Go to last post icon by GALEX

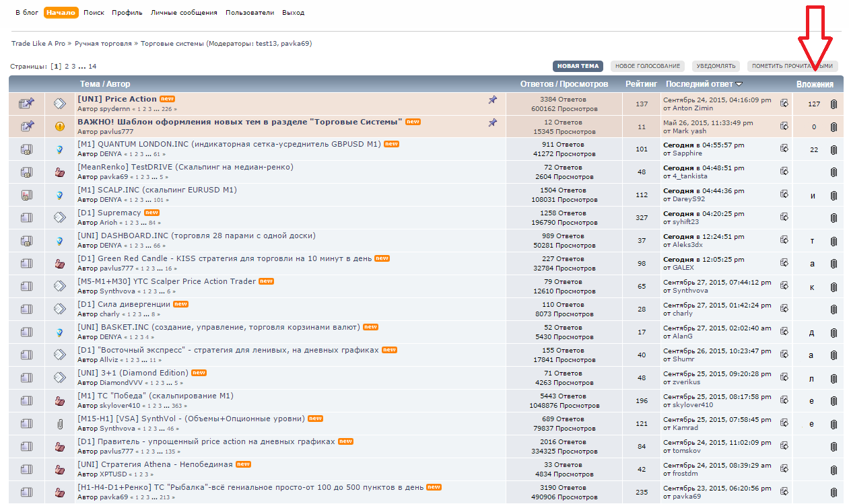[x=784, y=264]
